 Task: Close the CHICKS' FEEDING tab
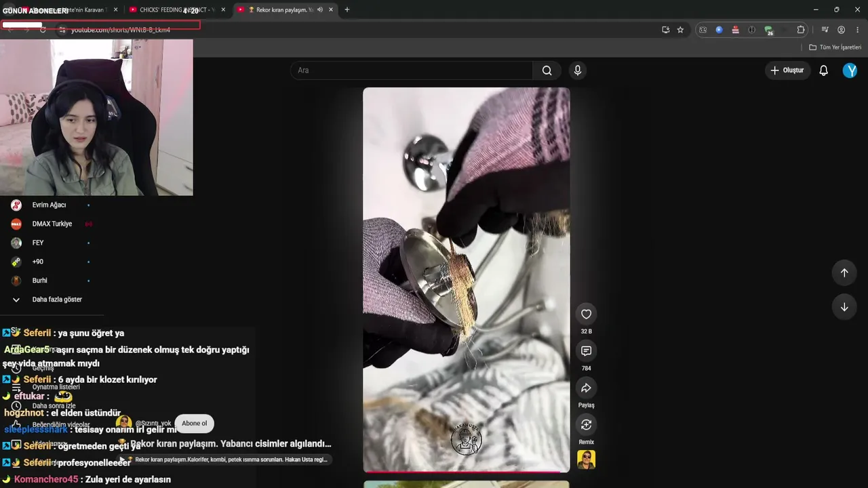223,9
